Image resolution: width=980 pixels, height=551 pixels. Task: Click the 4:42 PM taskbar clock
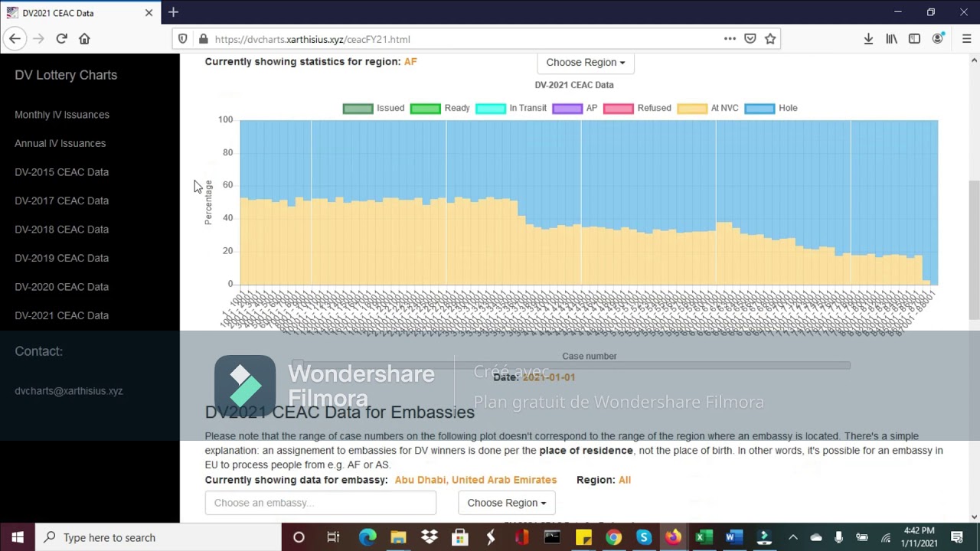(x=919, y=537)
